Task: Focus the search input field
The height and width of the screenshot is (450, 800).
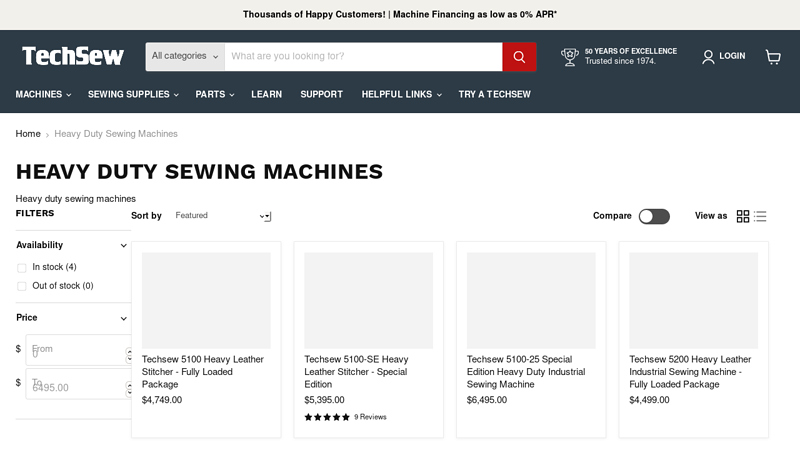Action: click(x=364, y=57)
